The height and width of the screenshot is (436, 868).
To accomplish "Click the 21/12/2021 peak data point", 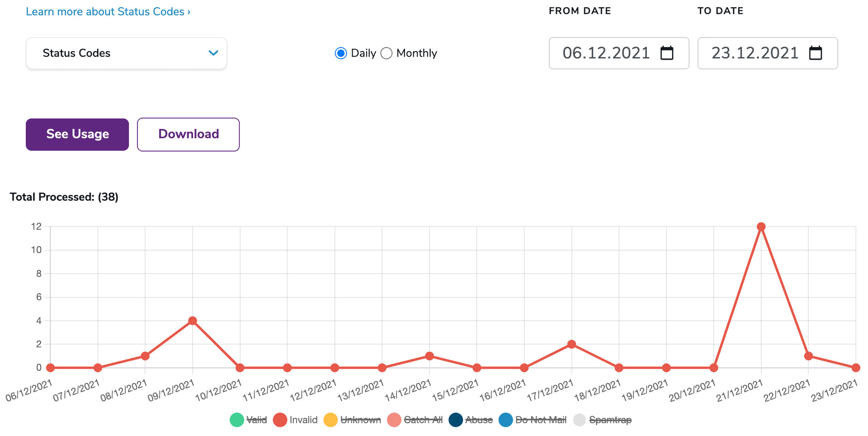I will (761, 227).
